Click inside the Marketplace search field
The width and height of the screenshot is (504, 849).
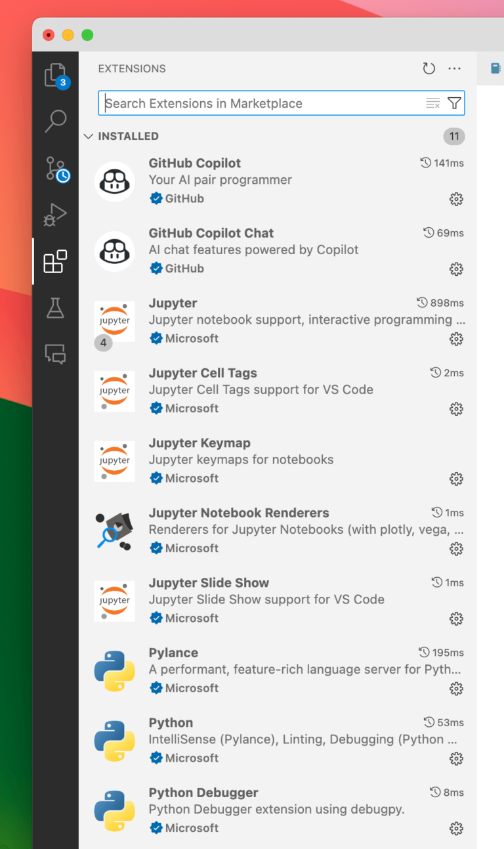tap(262, 102)
